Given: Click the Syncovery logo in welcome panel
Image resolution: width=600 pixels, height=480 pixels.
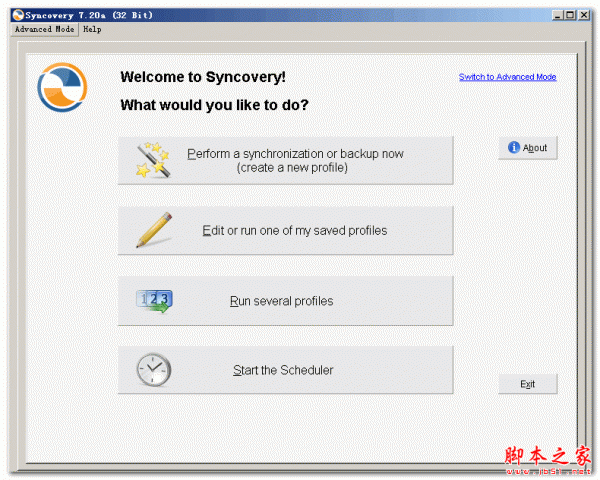Looking at the screenshot, I should (62, 87).
